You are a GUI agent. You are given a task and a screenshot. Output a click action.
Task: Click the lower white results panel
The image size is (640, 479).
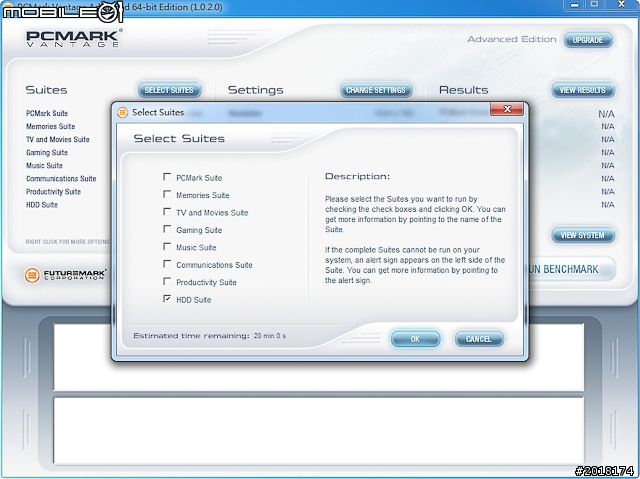coord(319,430)
